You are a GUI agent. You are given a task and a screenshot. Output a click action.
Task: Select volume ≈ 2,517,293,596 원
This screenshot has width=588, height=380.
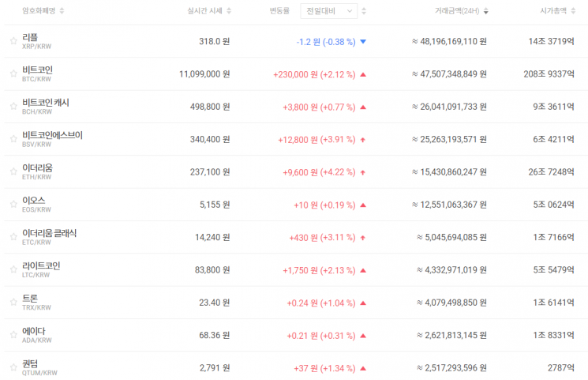[x=452, y=368]
